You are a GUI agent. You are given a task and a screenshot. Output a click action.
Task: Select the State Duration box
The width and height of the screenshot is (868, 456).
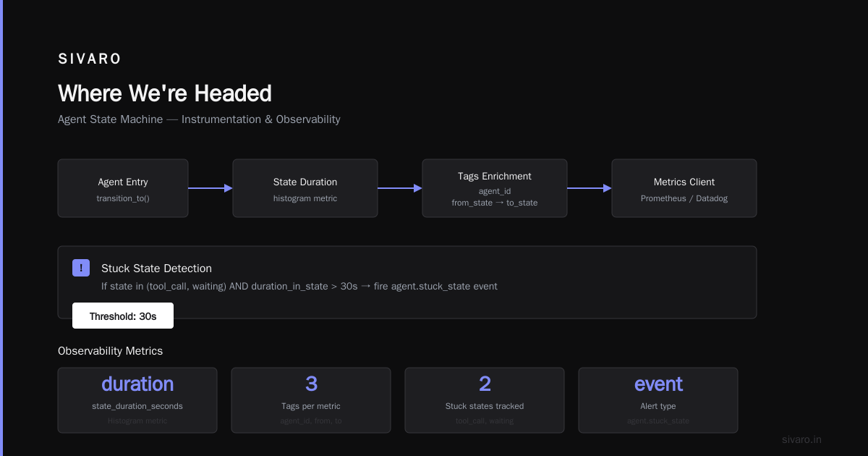(305, 188)
